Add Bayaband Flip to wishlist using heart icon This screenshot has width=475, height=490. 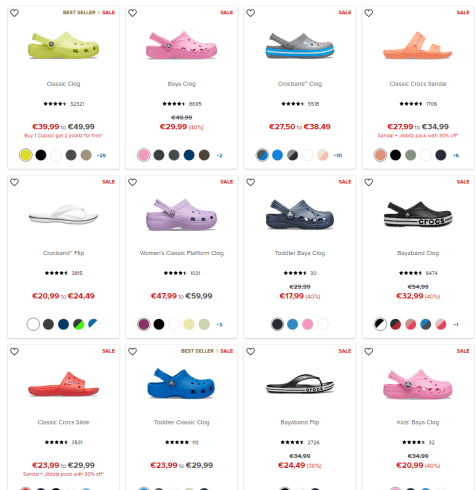250,351
